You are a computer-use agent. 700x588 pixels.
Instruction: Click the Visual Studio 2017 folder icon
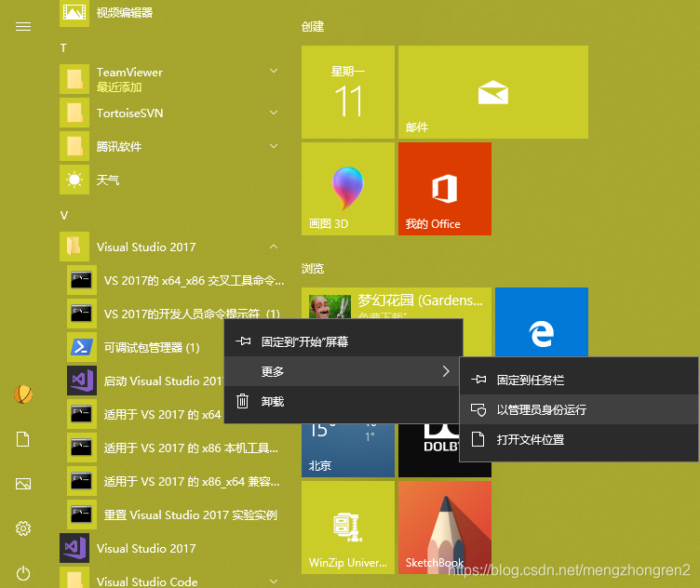tap(74, 247)
